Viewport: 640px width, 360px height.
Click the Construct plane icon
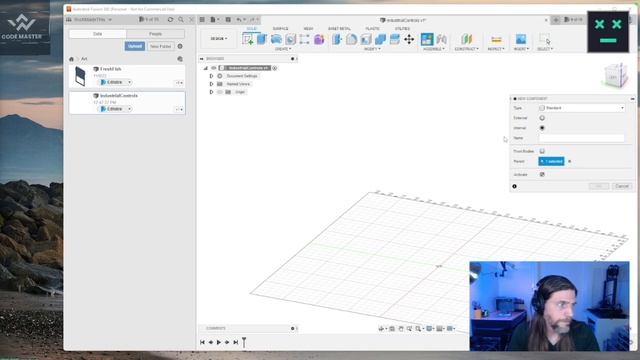(x=467, y=39)
